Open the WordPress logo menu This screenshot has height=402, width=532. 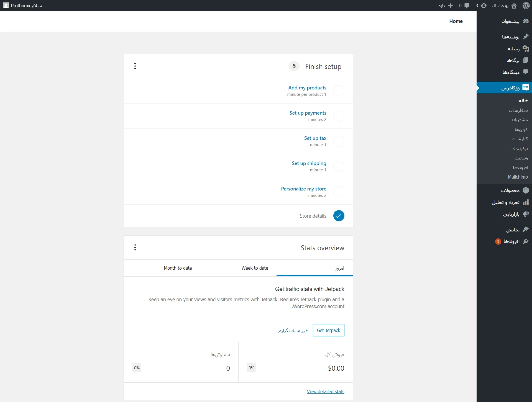tap(526, 6)
